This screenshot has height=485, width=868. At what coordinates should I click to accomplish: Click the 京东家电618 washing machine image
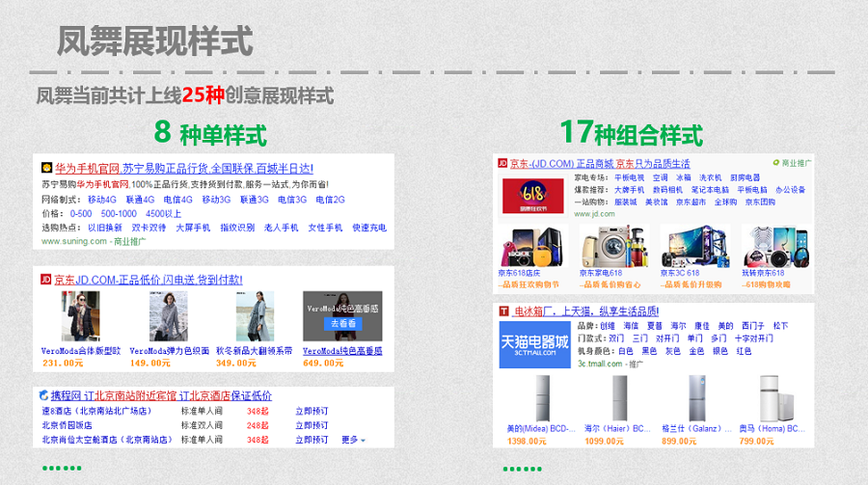[x=611, y=245]
